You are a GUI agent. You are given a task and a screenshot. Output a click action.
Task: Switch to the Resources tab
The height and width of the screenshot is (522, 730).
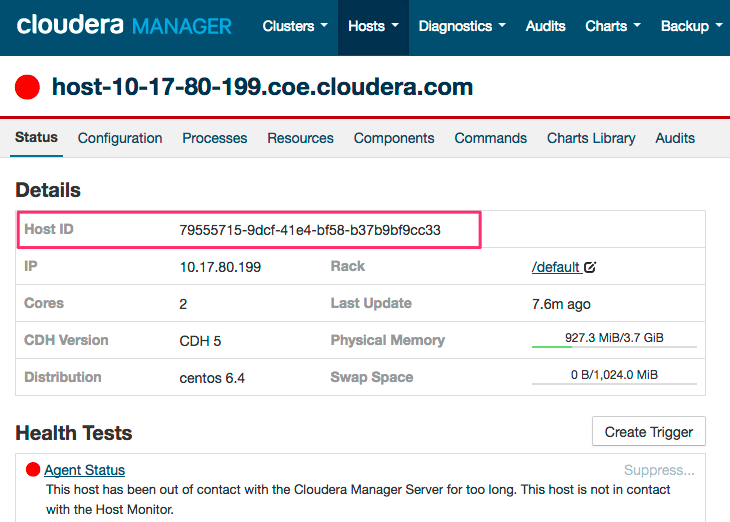(x=300, y=138)
